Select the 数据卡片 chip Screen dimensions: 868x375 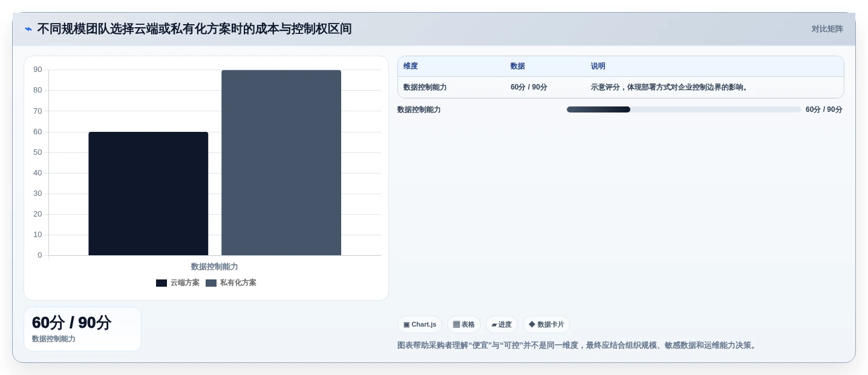click(546, 325)
